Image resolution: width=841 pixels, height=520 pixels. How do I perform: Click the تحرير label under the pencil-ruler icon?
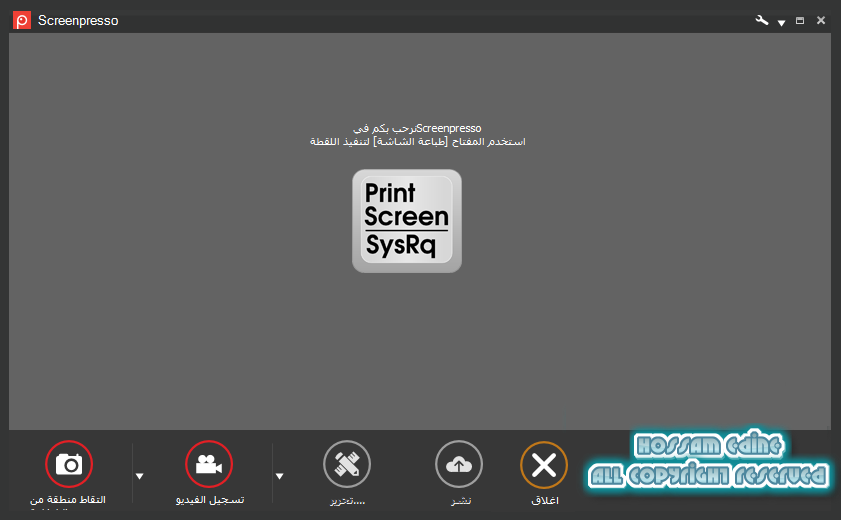[x=348, y=501]
